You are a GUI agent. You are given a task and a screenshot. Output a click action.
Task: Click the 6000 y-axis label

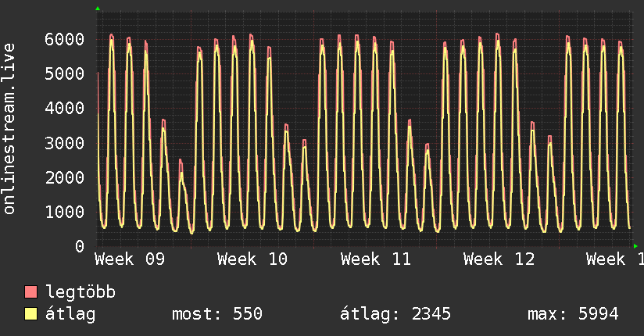pos(65,39)
